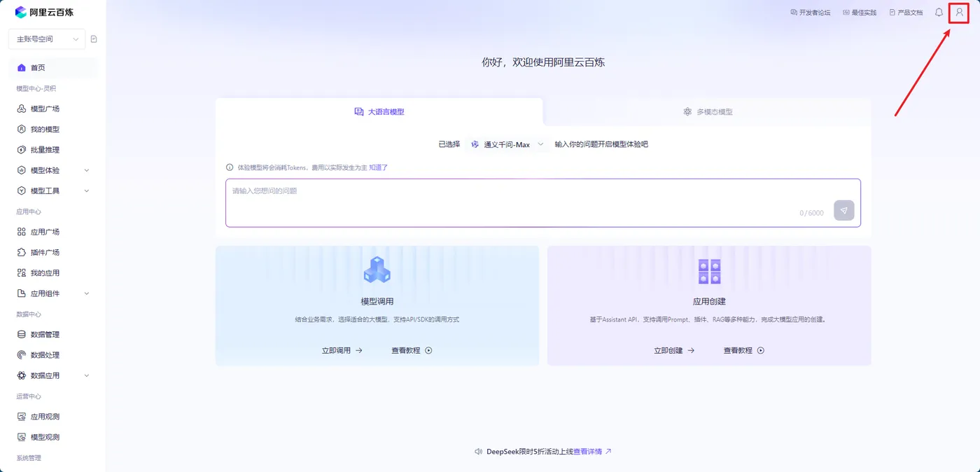Open the 产品文档 link
The width and height of the screenshot is (980, 472).
tap(906, 13)
